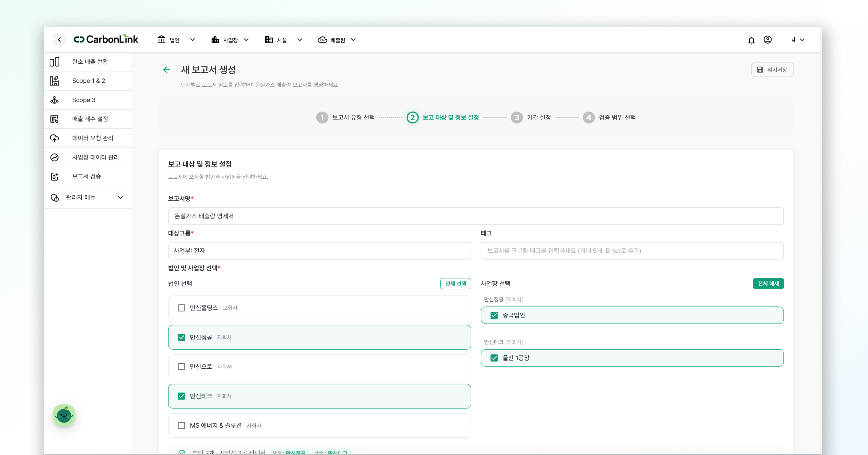Click the 기간 설정 step label

[x=539, y=117]
